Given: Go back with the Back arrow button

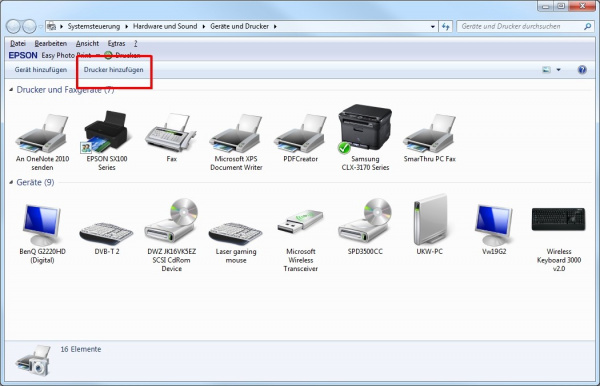Looking at the screenshot, I should click(13, 26).
